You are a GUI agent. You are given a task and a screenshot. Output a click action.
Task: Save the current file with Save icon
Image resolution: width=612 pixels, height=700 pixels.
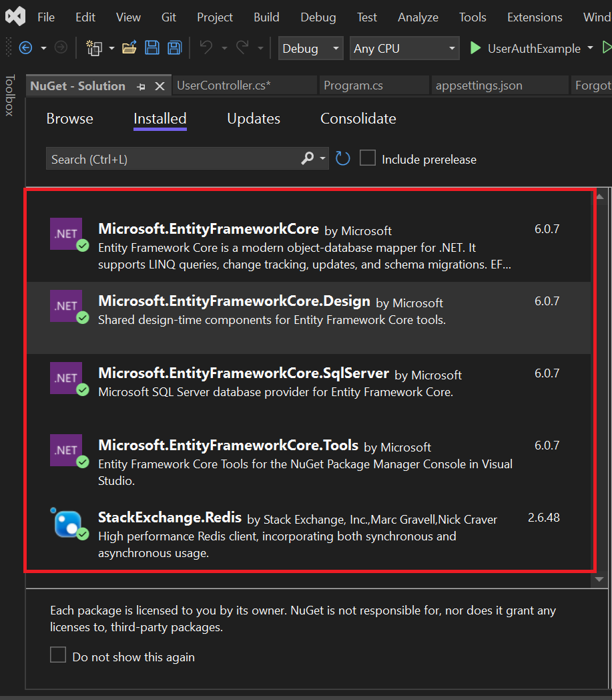pyautogui.click(x=152, y=48)
